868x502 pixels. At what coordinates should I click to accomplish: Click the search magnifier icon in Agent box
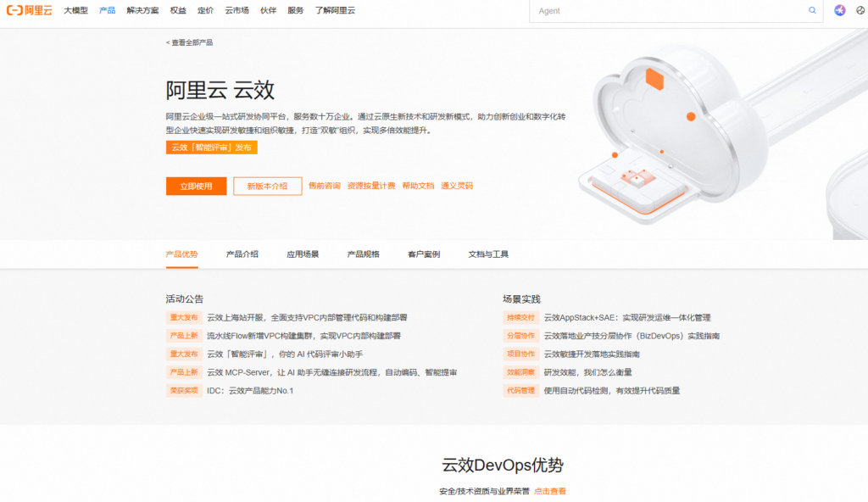coord(811,10)
